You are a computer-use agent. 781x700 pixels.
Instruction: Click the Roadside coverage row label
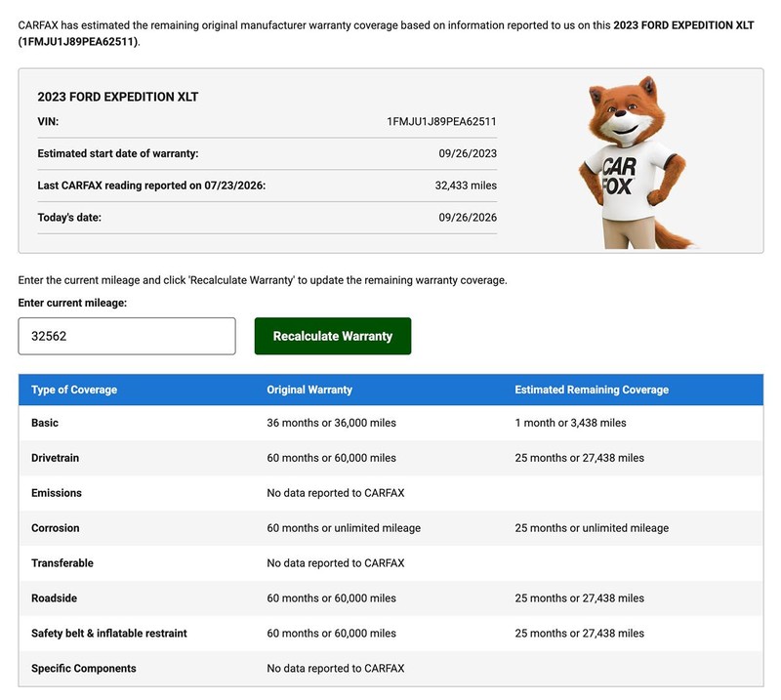click(x=55, y=597)
